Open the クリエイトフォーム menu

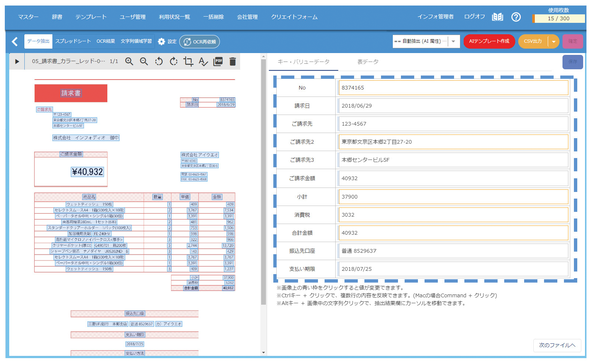[x=294, y=17]
